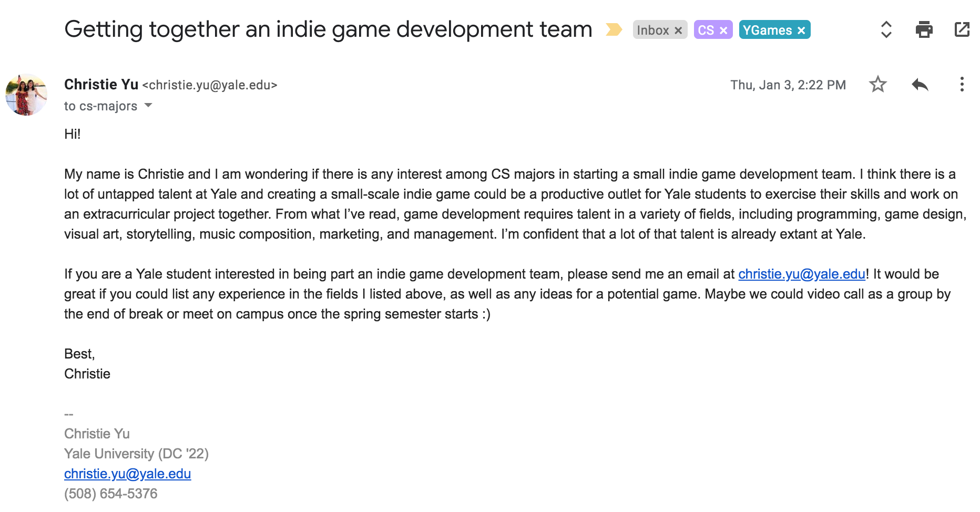
Task: View Christie Yu's profile picture
Action: point(26,95)
